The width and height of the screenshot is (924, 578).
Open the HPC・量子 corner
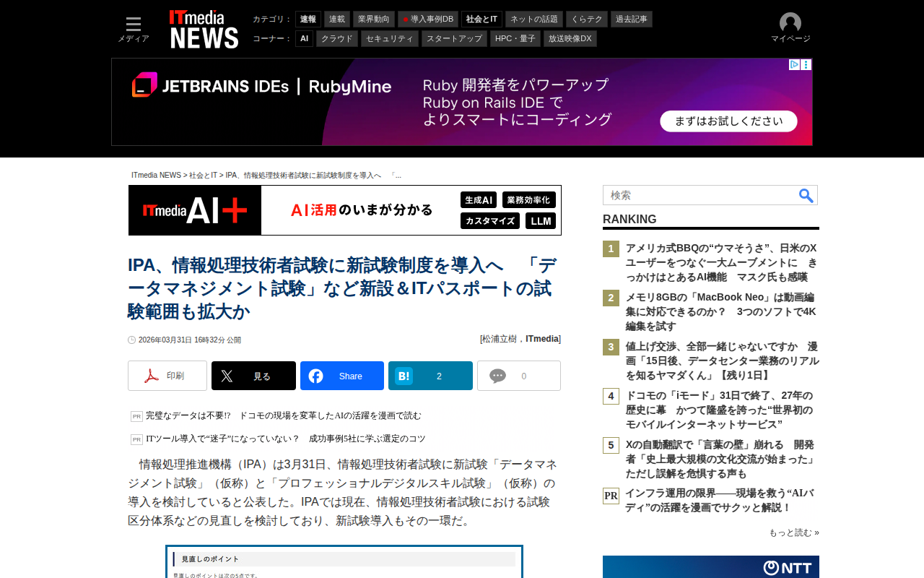click(x=515, y=38)
